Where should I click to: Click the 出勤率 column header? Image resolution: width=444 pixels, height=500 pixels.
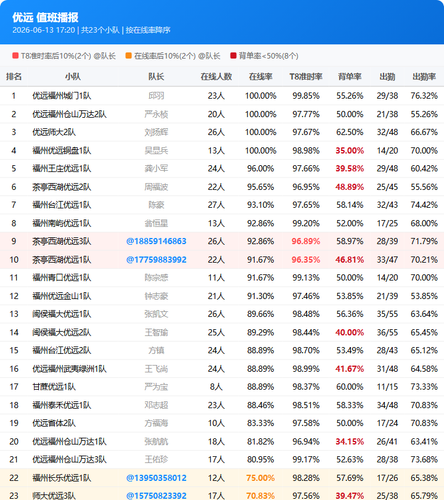point(424,77)
